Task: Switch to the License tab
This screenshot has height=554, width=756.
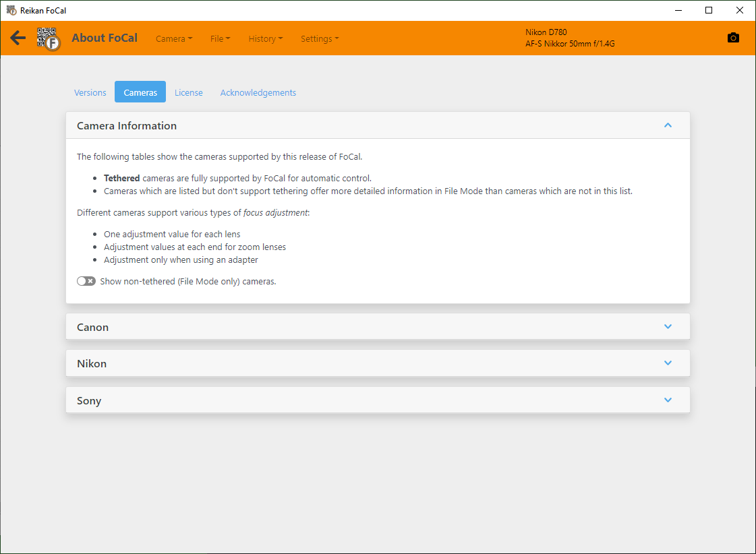Action: click(189, 92)
